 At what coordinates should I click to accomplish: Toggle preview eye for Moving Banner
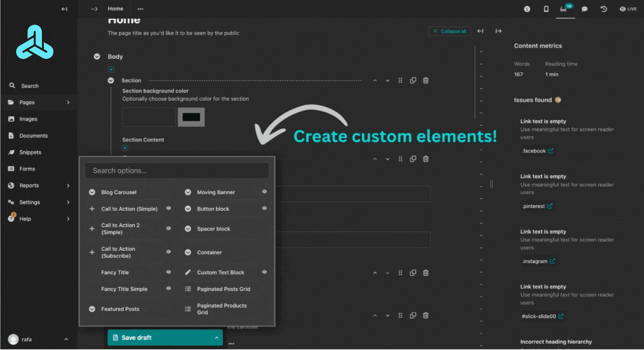264,192
